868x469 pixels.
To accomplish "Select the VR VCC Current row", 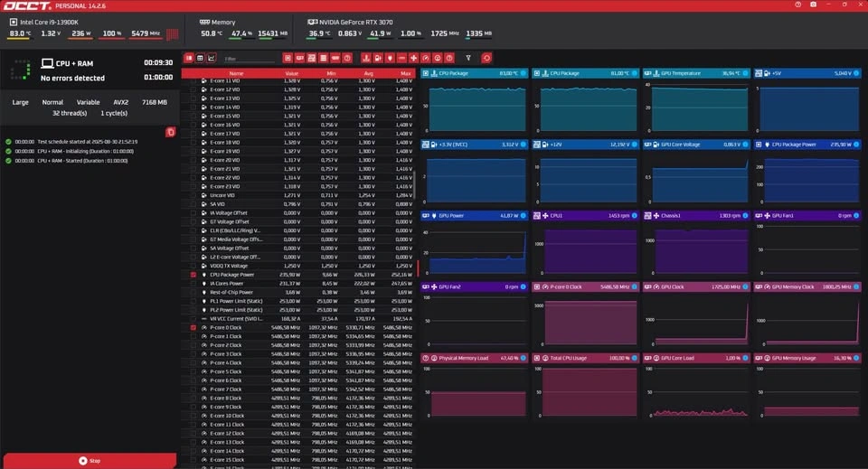I will 297,319.
